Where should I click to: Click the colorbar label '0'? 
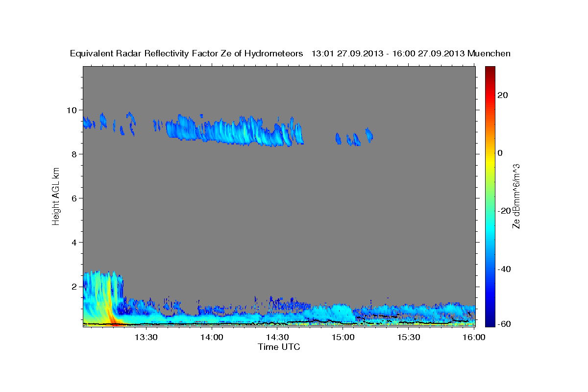tap(500, 153)
